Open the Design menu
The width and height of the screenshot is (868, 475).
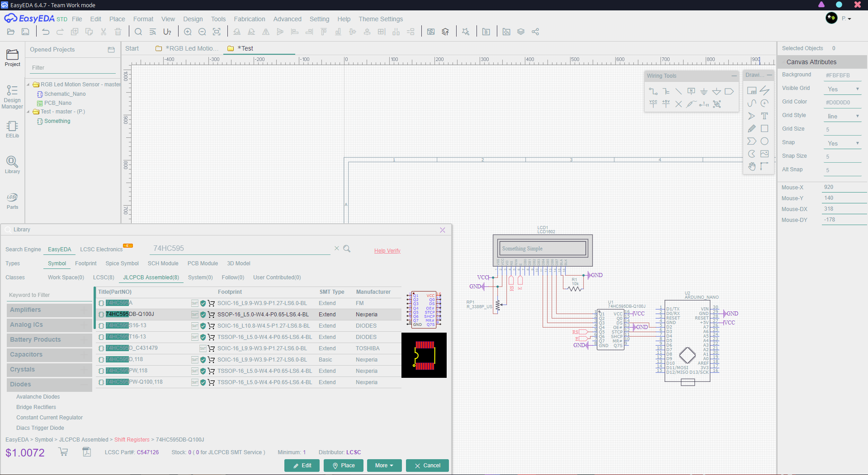pos(193,19)
